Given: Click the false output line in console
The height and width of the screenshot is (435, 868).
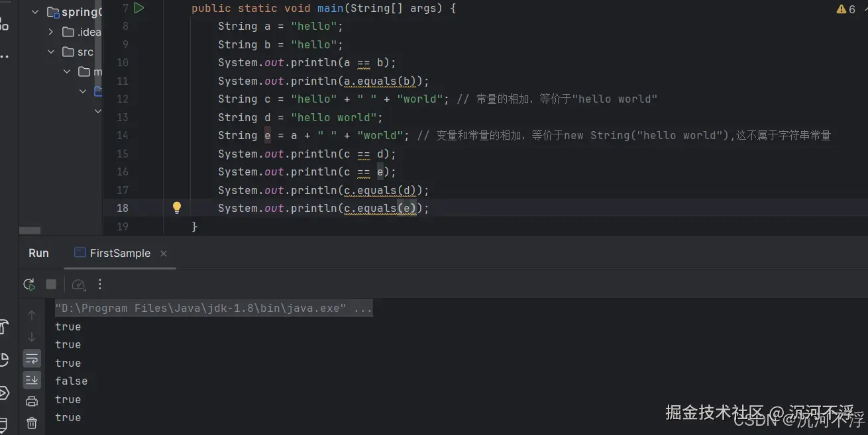Looking at the screenshot, I should [71, 381].
